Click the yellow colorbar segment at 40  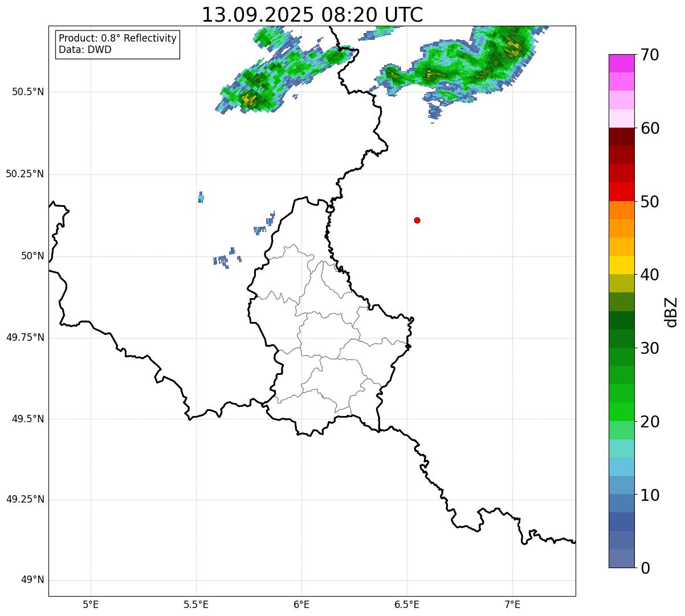[621, 265]
